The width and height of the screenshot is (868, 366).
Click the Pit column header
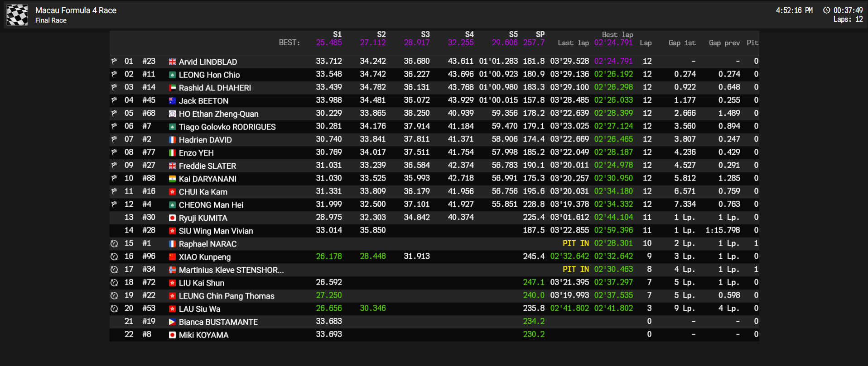click(x=752, y=43)
